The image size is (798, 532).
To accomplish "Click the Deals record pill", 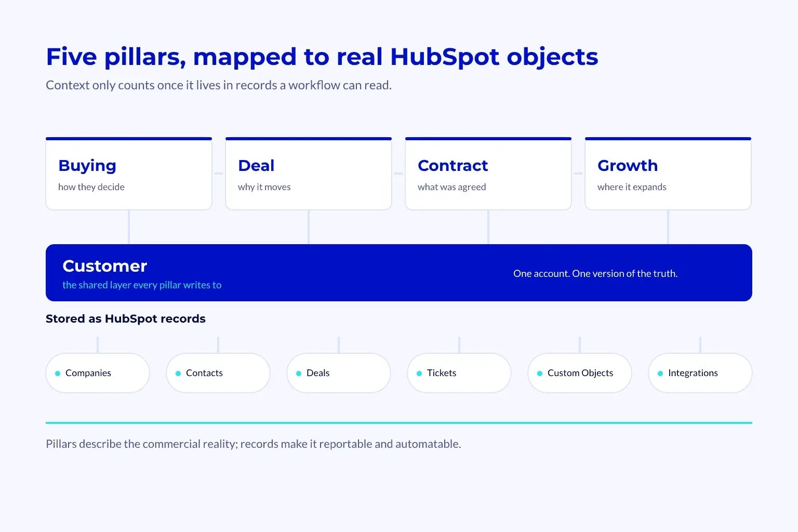I will coord(339,373).
